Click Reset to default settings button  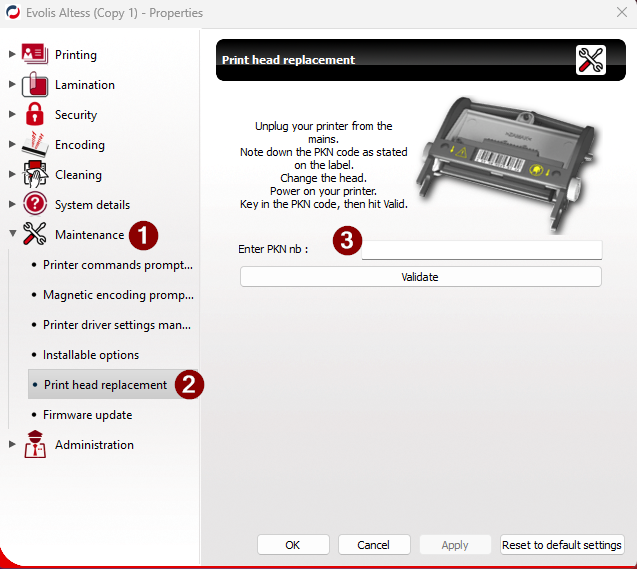[562, 545]
